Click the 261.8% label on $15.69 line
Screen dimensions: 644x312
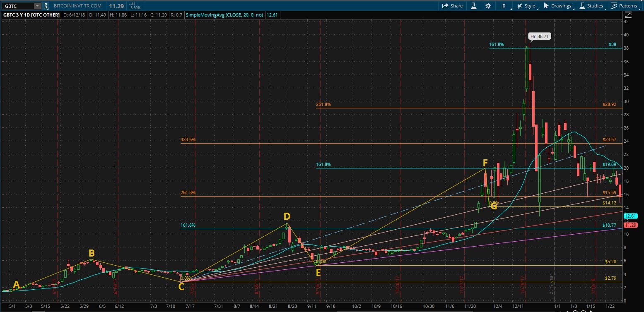(188, 192)
